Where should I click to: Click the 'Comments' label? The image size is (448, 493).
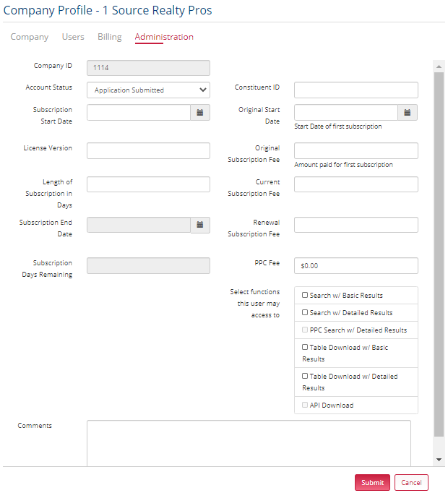[x=35, y=425]
